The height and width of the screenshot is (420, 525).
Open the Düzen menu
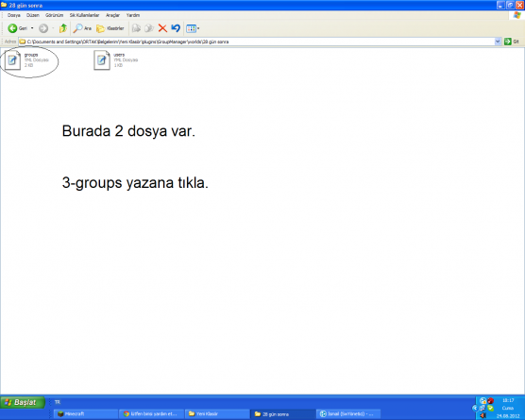tap(33, 15)
